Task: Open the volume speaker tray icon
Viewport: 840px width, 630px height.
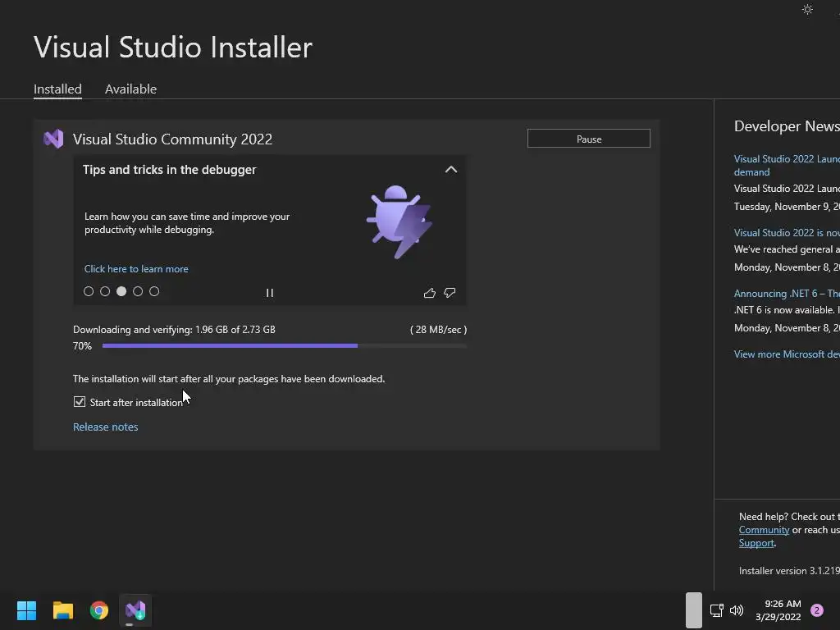Action: pyautogui.click(x=737, y=610)
